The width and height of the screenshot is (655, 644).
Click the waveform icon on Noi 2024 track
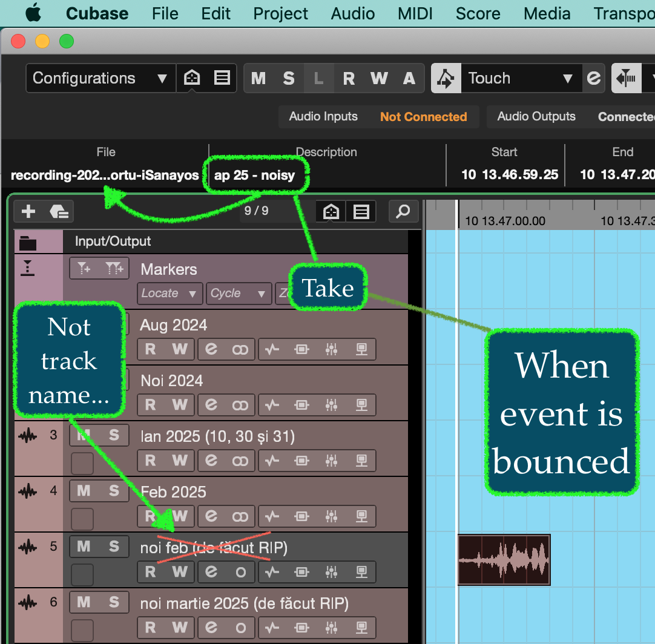272,405
